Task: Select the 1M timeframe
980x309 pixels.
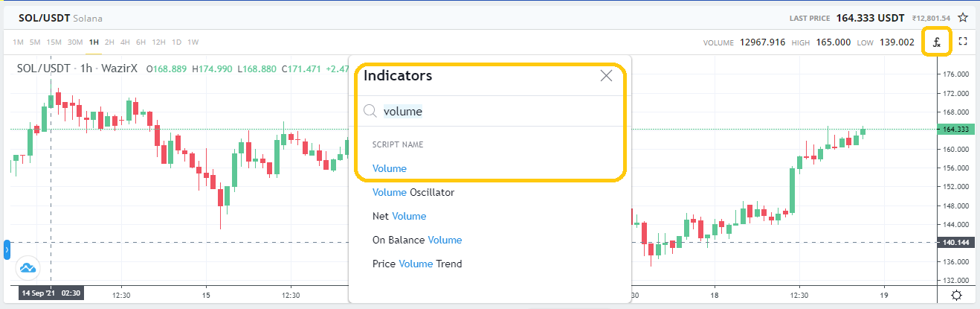Action: [x=19, y=42]
